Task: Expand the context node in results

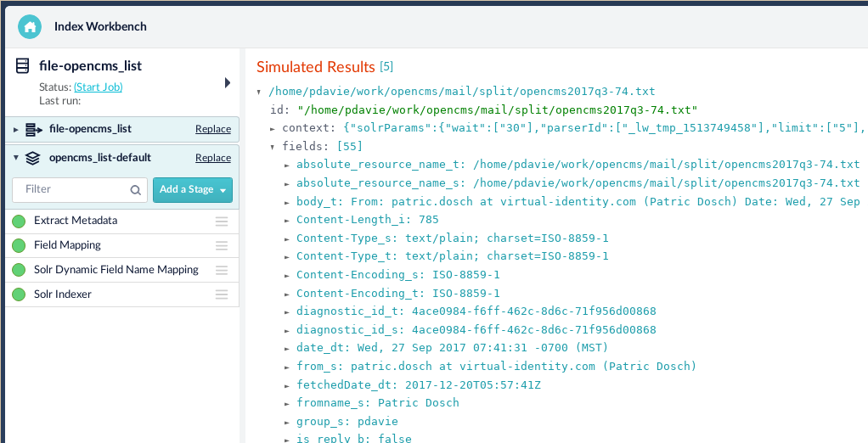Action: pyautogui.click(x=273, y=128)
